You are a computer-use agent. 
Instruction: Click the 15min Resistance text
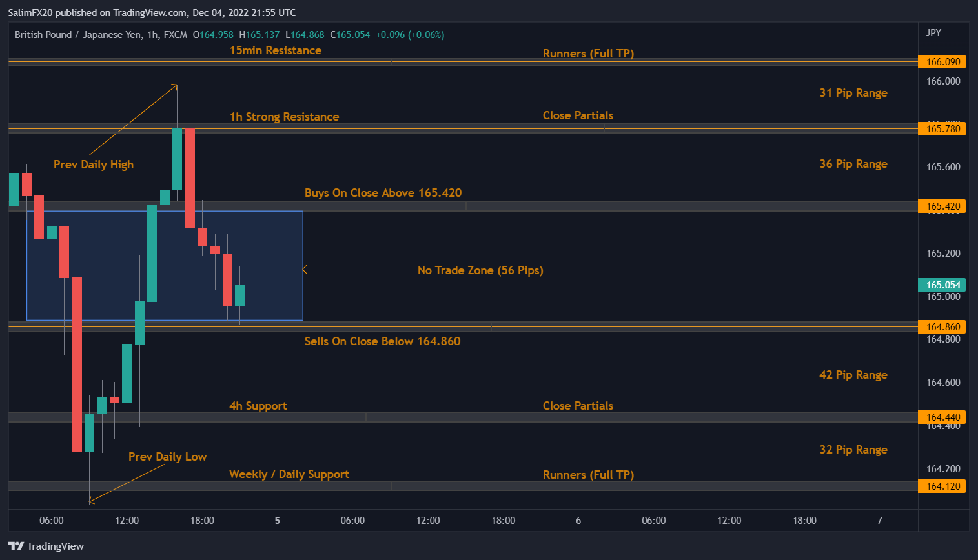coord(275,50)
